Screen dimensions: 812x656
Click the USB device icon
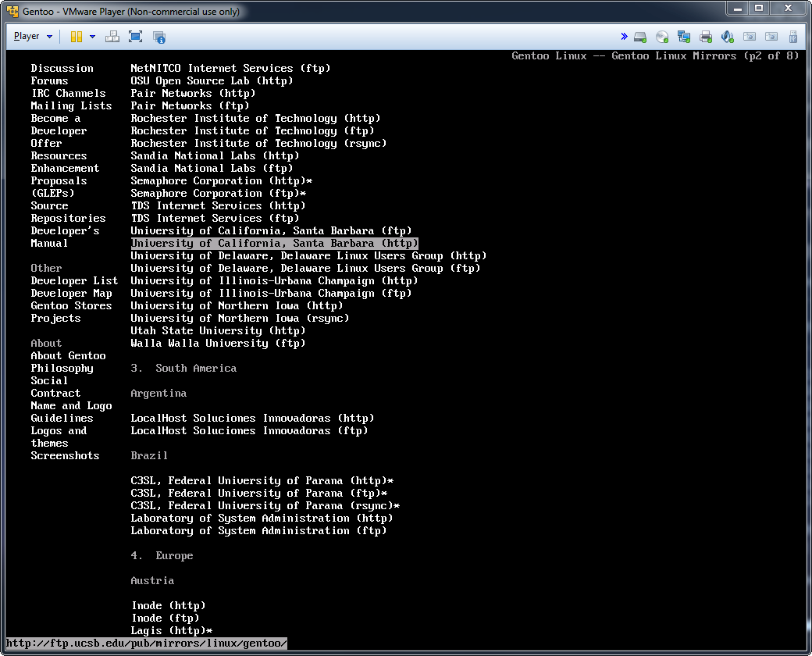[x=792, y=36]
